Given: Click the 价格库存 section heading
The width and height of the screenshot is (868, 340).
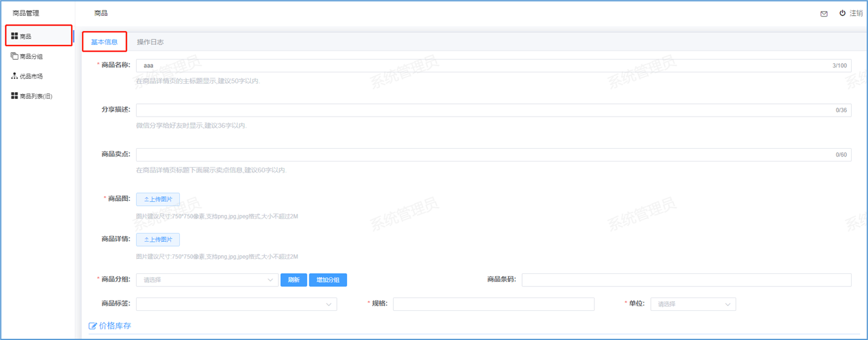Looking at the screenshot, I should tap(115, 326).
